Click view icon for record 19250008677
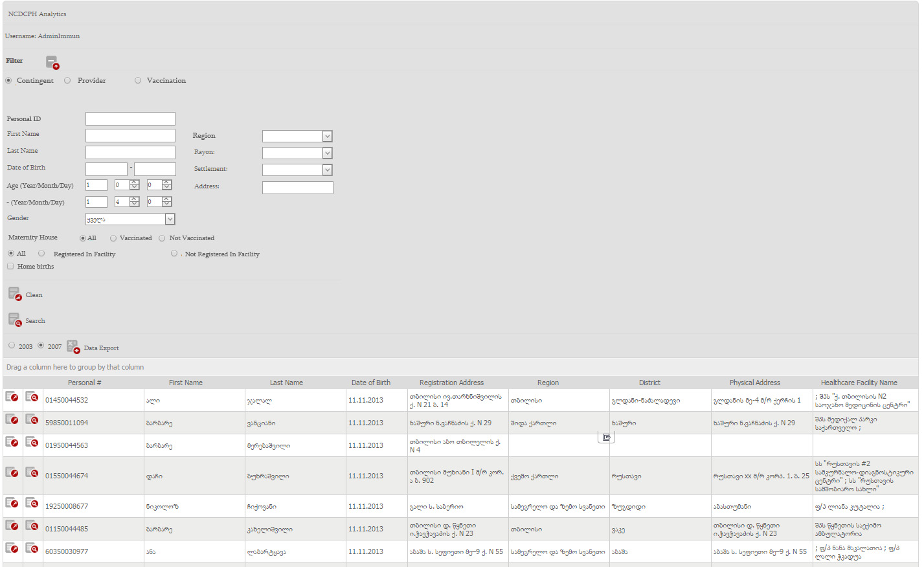Image resolution: width=924 pixels, height=567 pixels. 32,503
